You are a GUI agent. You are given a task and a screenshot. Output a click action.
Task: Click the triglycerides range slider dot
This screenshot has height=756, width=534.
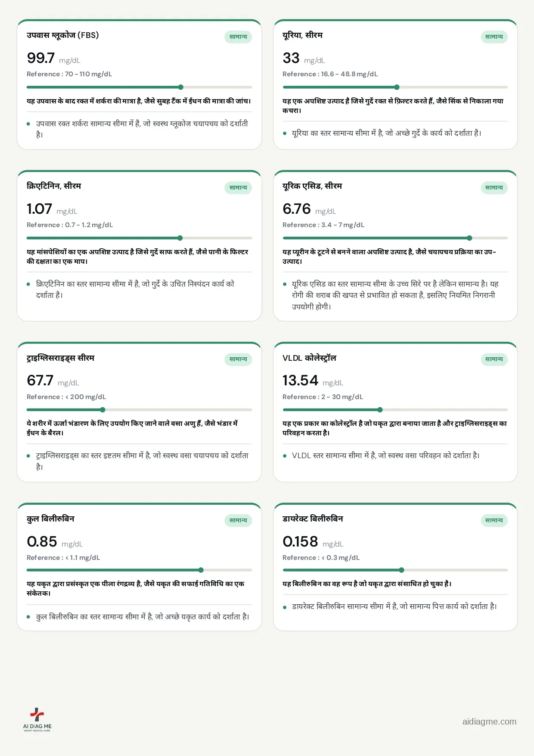[x=102, y=410]
